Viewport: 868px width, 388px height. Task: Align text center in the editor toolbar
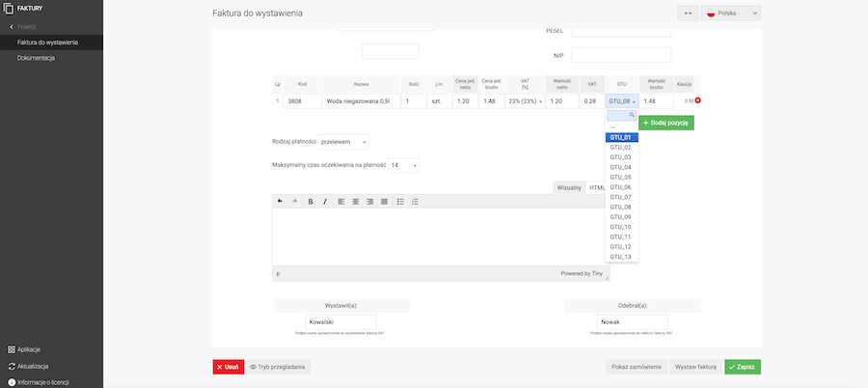pos(356,202)
